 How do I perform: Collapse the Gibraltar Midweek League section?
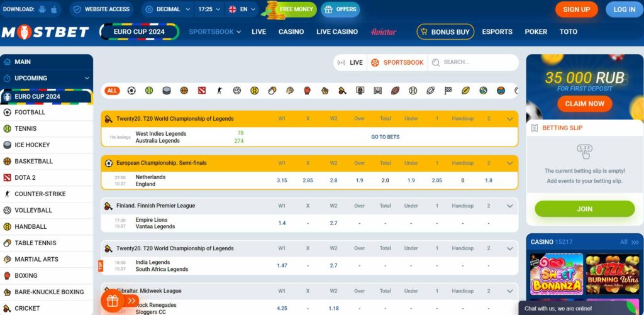509,290
